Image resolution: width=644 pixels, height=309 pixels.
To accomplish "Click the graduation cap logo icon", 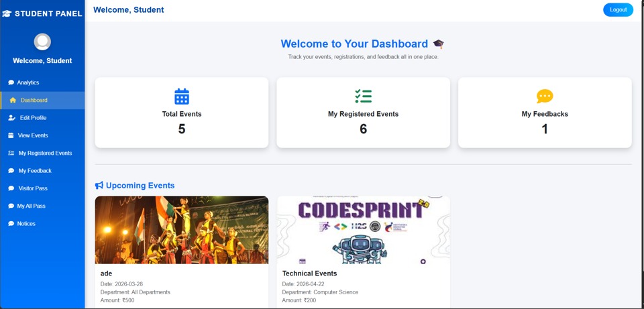I will [7, 13].
